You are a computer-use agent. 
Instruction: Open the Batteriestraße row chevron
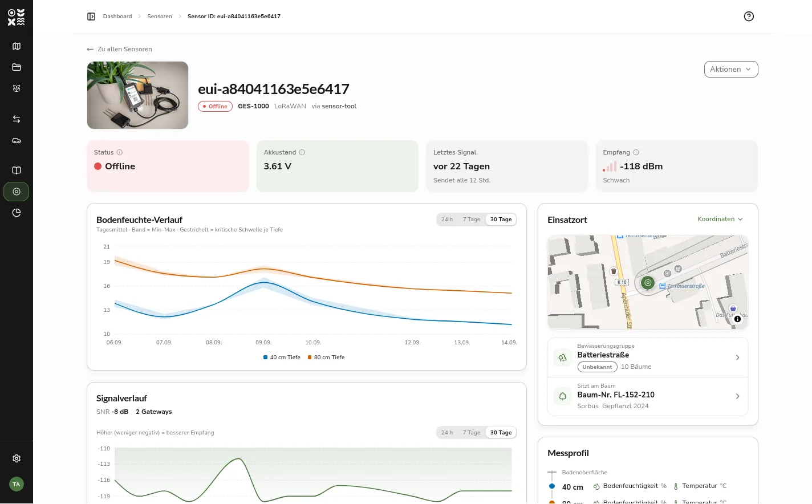(x=737, y=357)
